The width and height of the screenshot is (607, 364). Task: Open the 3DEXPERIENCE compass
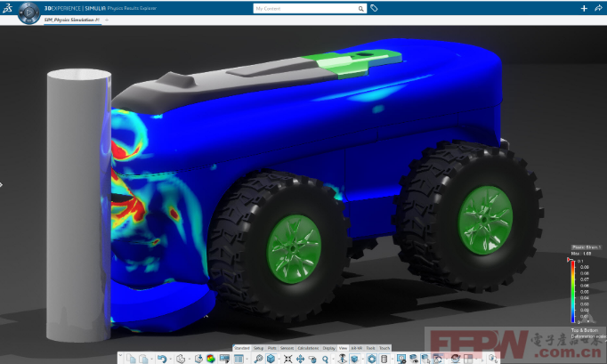pyautogui.click(x=29, y=12)
